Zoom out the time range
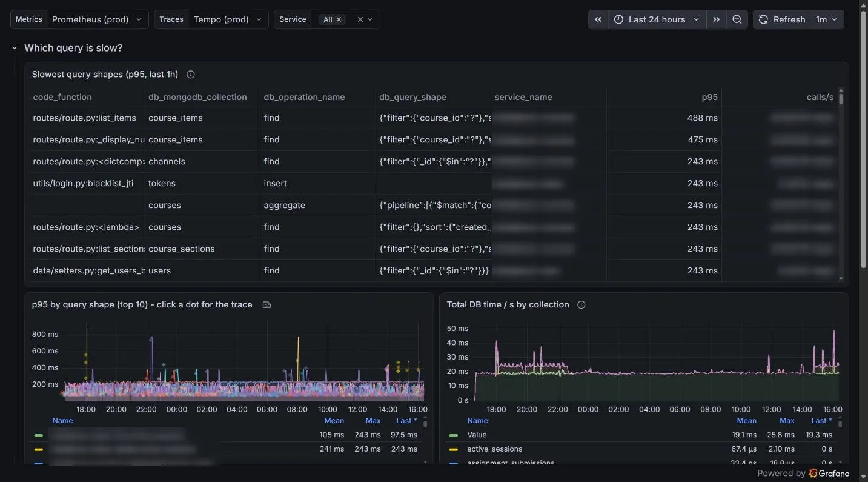 point(737,19)
